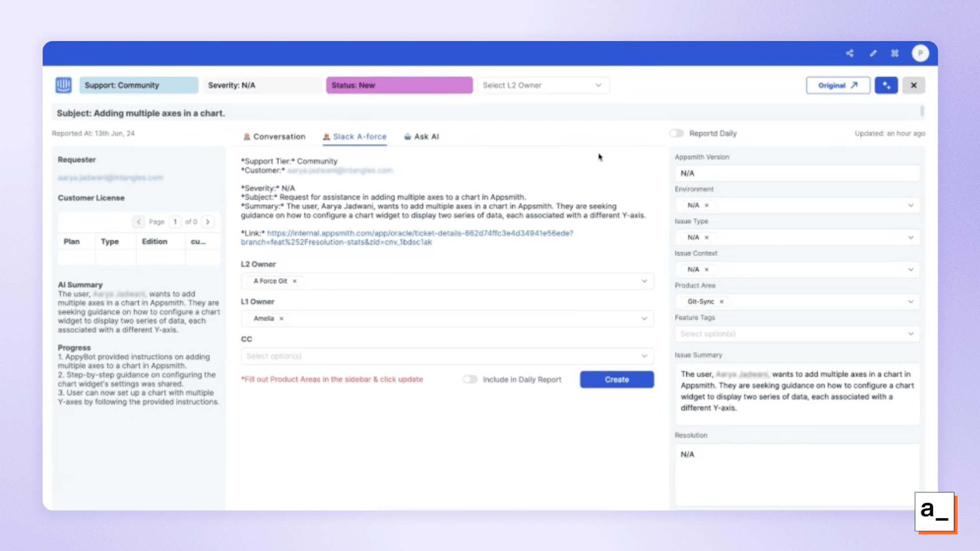This screenshot has width=980, height=551.
Task: Click the blue sparkle AI action icon
Action: coord(886,85)
